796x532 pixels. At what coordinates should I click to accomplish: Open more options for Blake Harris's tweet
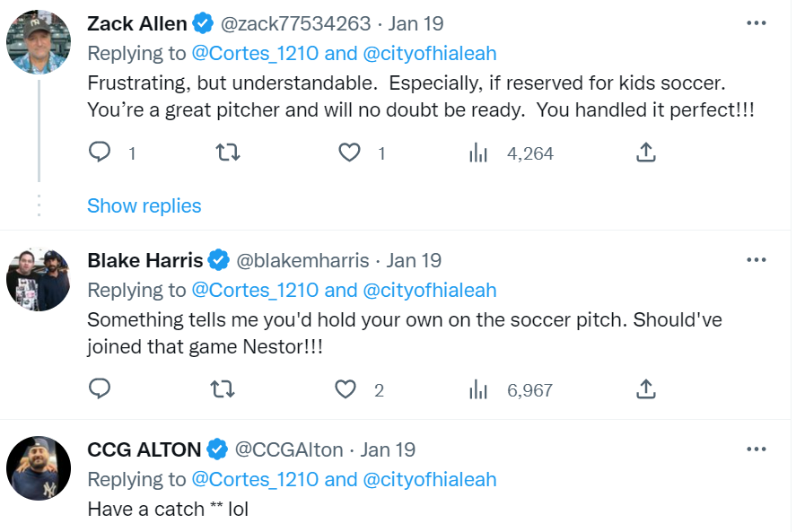[757, 260]
